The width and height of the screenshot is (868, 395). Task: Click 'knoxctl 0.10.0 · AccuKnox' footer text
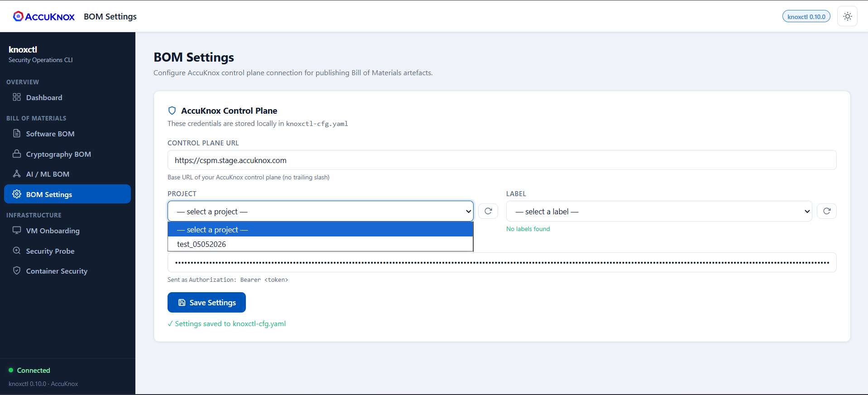43,384
